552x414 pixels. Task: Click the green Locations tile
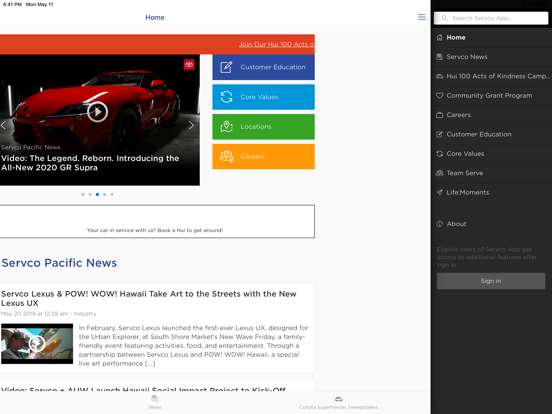(263, 127)
